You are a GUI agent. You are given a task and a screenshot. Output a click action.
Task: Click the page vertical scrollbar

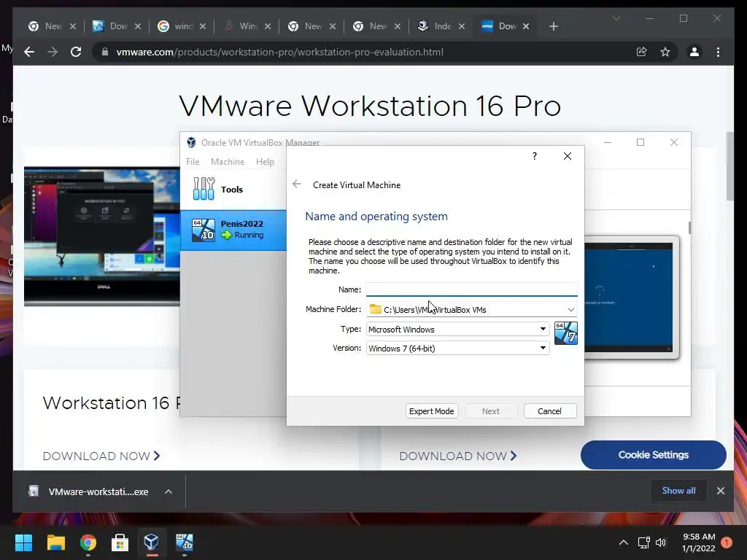729,167
